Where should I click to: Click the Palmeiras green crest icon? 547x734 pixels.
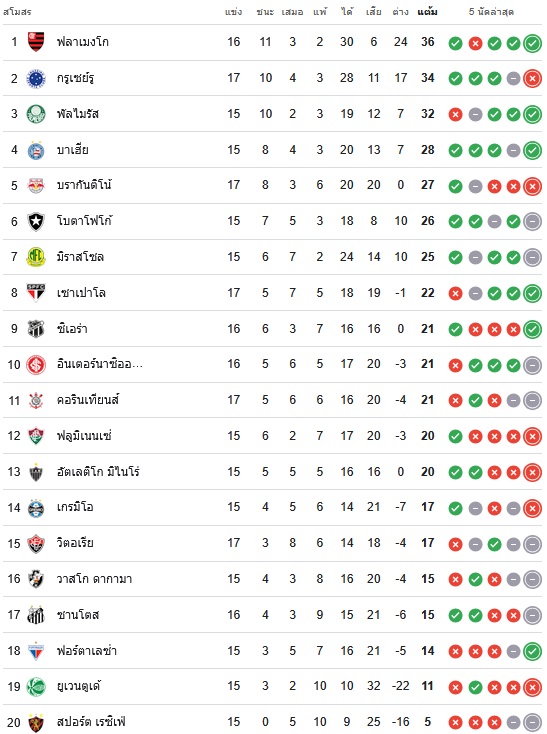(x=36, y=114)
